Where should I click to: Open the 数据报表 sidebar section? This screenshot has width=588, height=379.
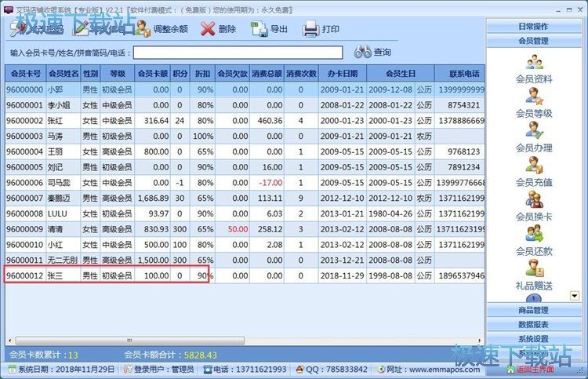534,324
